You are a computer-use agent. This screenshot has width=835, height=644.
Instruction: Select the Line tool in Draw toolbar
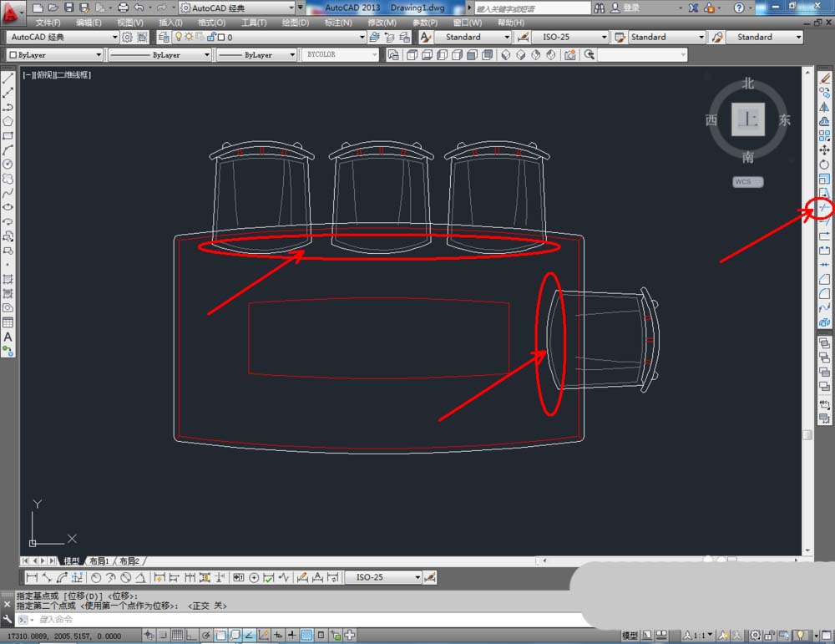pyautogui.click(x=8, y=79)
